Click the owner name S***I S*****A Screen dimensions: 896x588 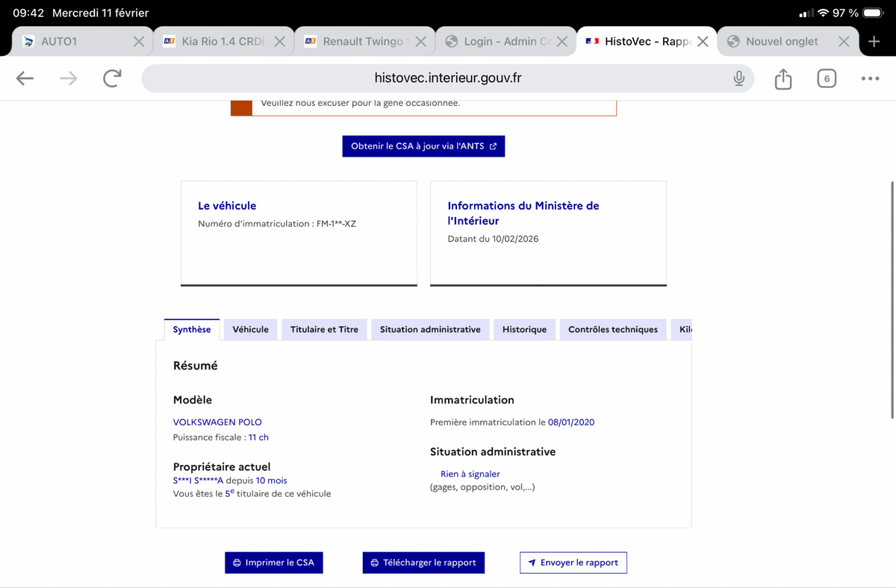tap(198, 481)
